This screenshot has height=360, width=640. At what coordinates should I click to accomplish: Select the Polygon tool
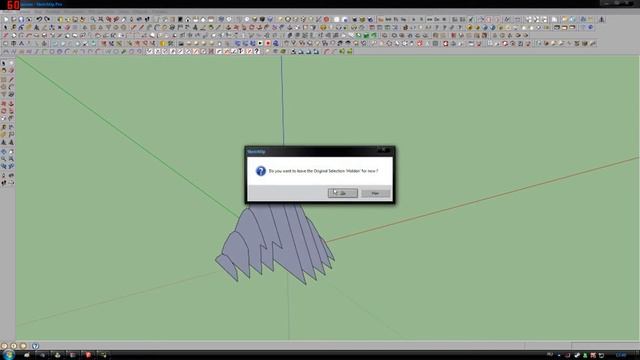pyautogui.click(x=4, y=94)
